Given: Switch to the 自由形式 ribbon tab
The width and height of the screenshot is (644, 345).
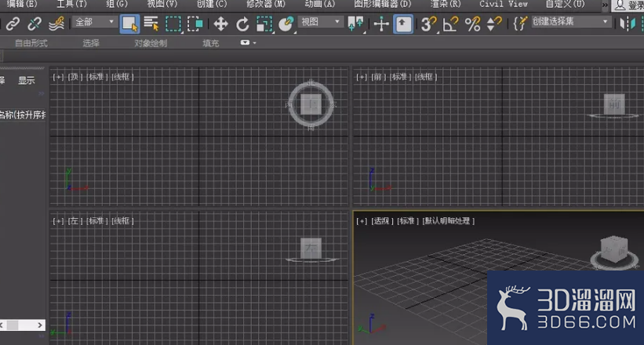Looking at the screenshot, I should [x=31, y=42].
